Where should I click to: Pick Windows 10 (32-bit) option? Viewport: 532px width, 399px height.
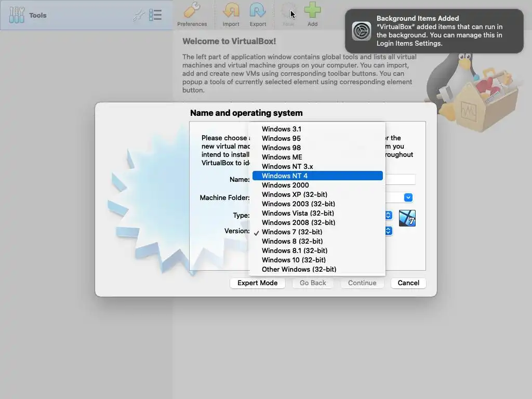[x=317, y=260]
